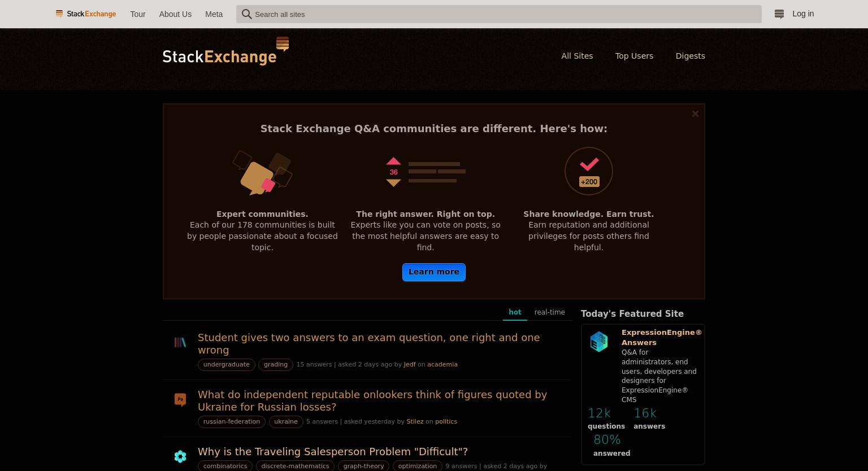Screen dimensions: 868x471
Task: Select the ukraine tag
Action: coord(286,422)
